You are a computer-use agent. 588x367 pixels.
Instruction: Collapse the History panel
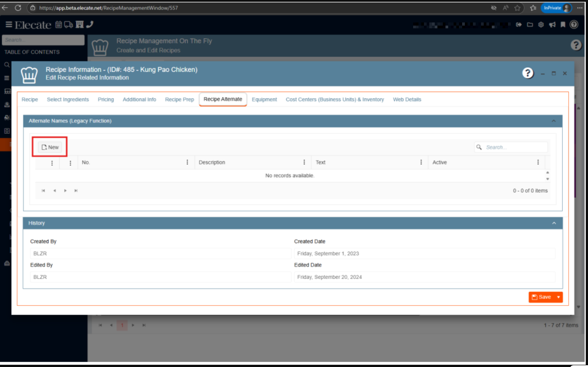(x=553, y=223)
